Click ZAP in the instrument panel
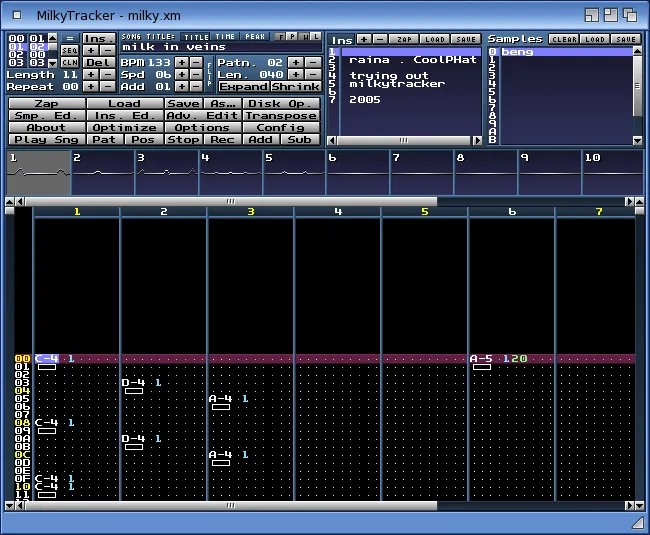 [403, 39]
